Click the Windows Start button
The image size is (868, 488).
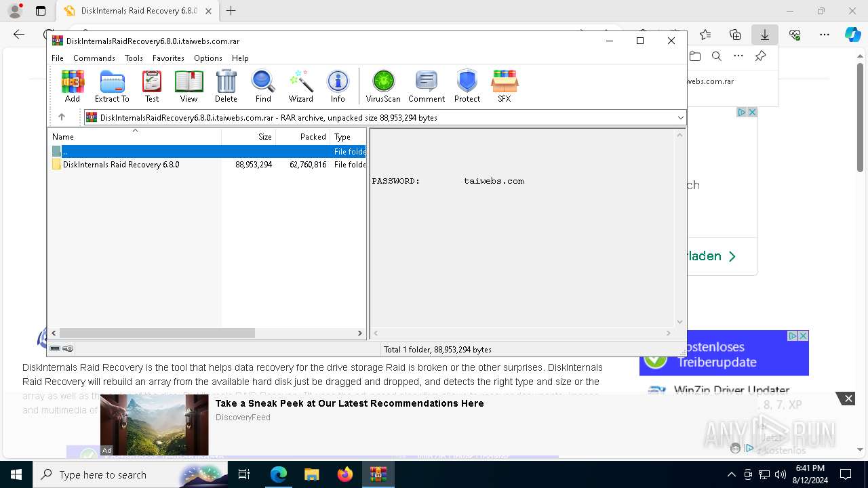pos(16,474)
